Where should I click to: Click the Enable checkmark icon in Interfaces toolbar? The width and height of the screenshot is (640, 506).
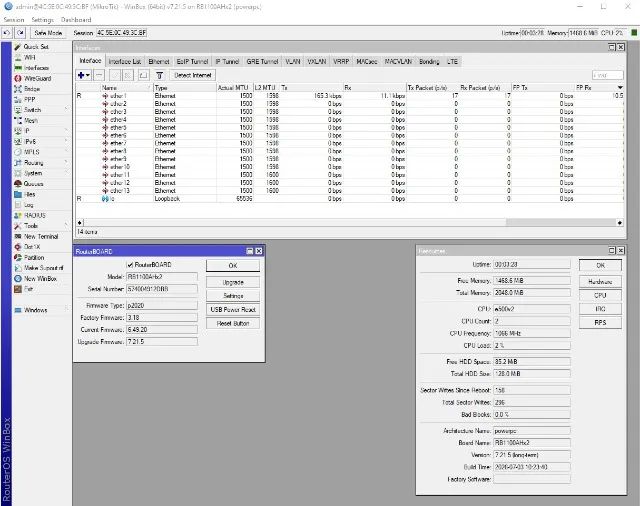[116, 75]
